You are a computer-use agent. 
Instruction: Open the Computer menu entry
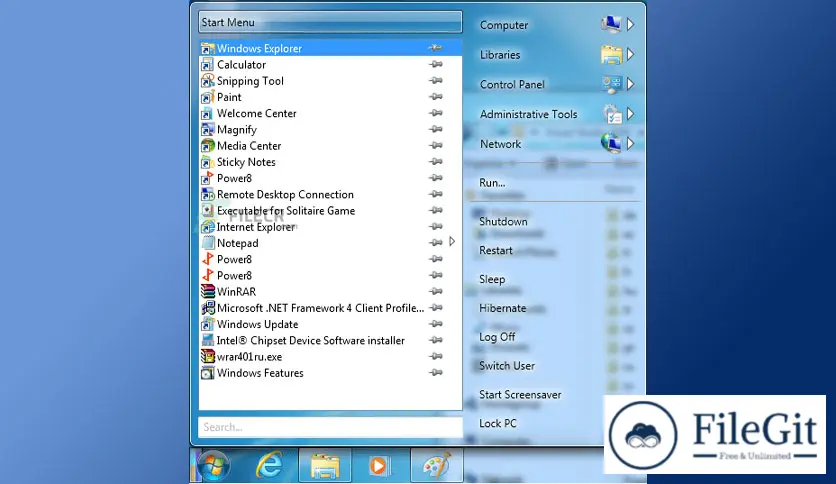pos(504,25)
